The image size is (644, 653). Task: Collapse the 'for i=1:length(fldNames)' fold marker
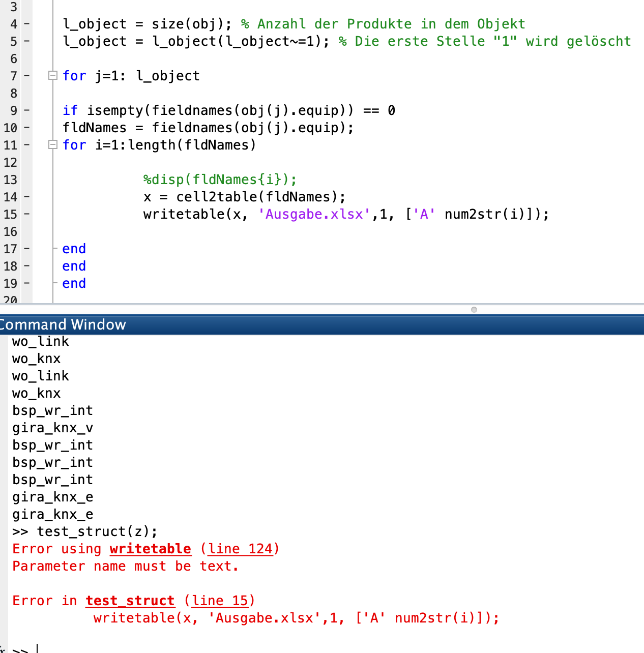point(52,145)
